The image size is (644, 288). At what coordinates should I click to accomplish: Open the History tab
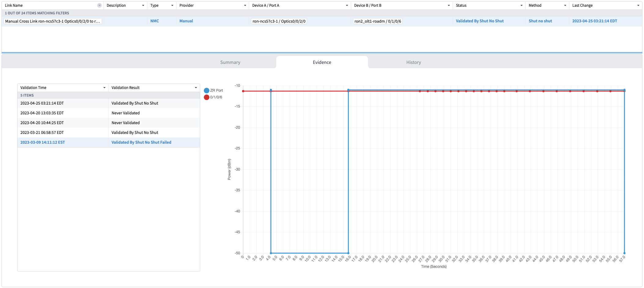(414, 62)
